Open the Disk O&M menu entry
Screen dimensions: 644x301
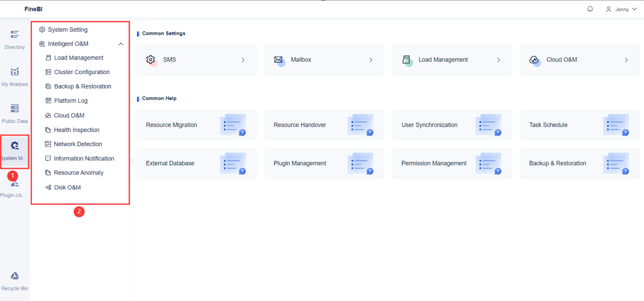click(x=68, y=187)
